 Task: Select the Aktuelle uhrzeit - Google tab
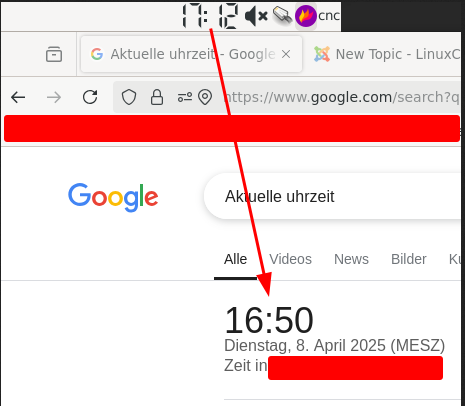click(x=191, y=54)
